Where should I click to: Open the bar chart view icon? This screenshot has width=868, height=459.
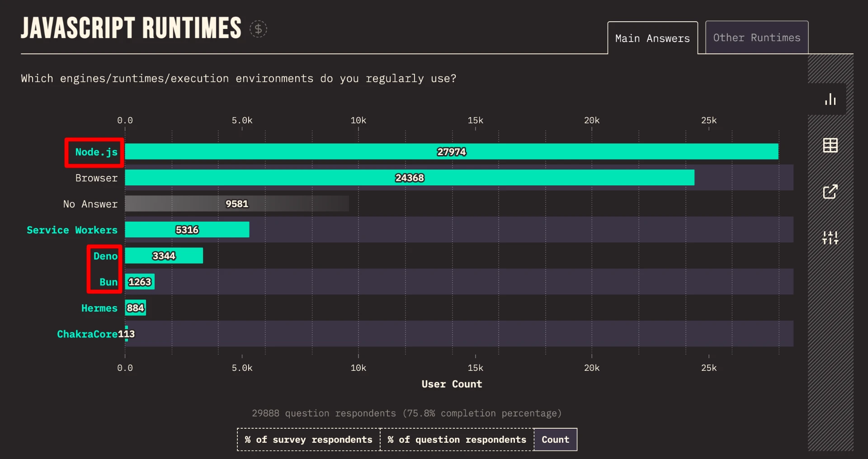(x=830, y=99)
